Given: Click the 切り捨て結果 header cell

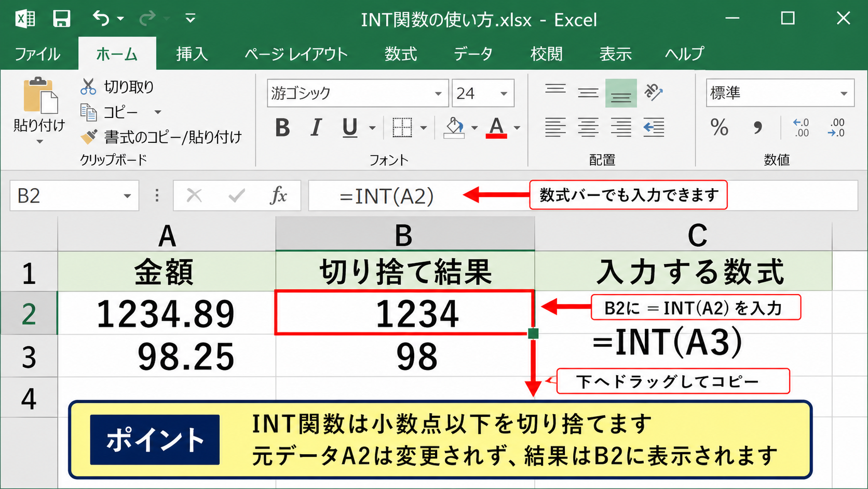Looking at the screenshot, I should pos(405,271).
